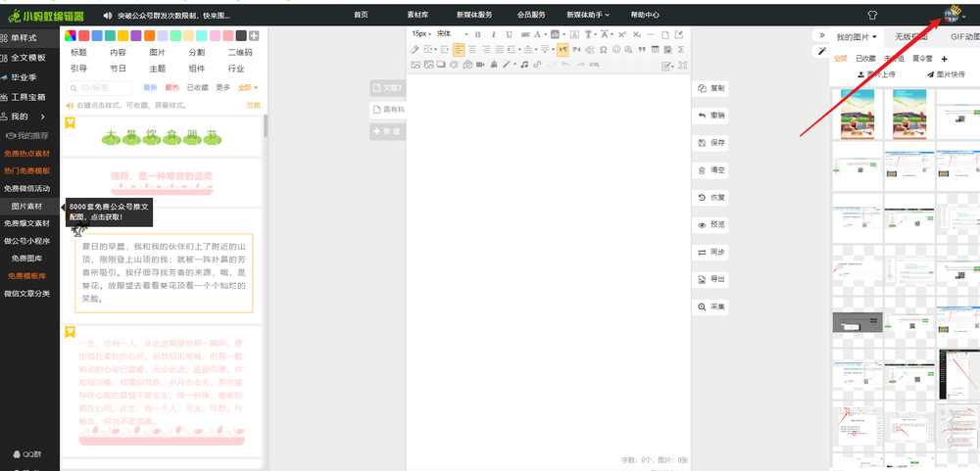Toggle left text alignment button
Image resolution: width=980 pixels, height=471 pixels.
459,49
